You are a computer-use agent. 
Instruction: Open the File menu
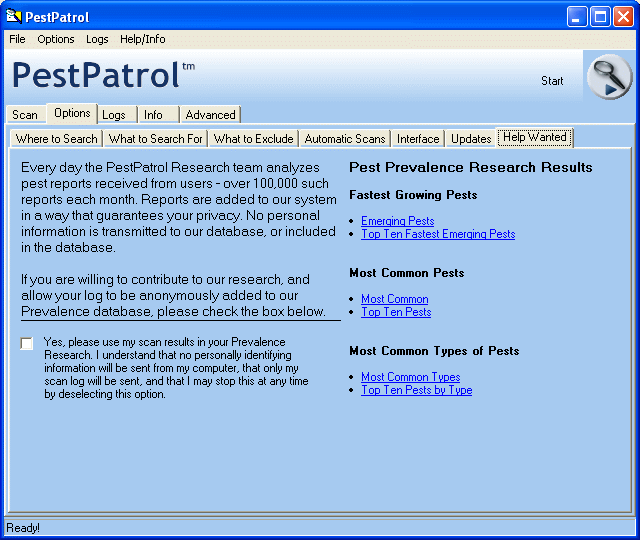coord(17,39)
